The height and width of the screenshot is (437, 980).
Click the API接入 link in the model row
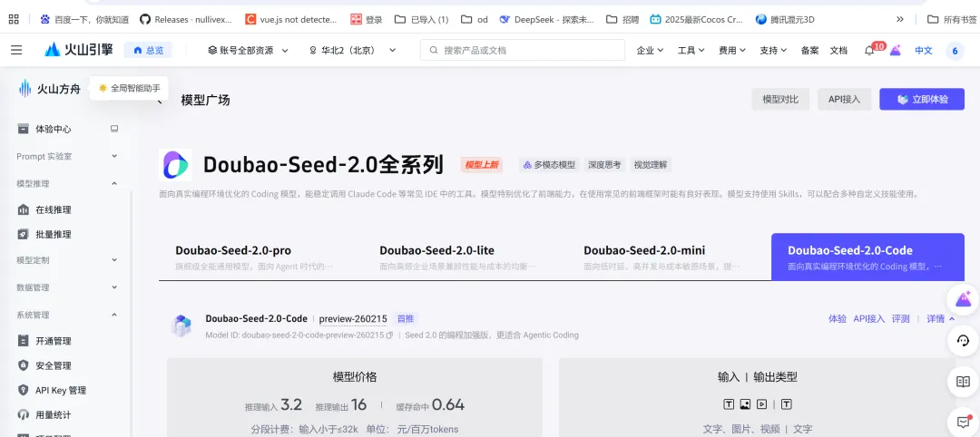click(x=869, y=318)
